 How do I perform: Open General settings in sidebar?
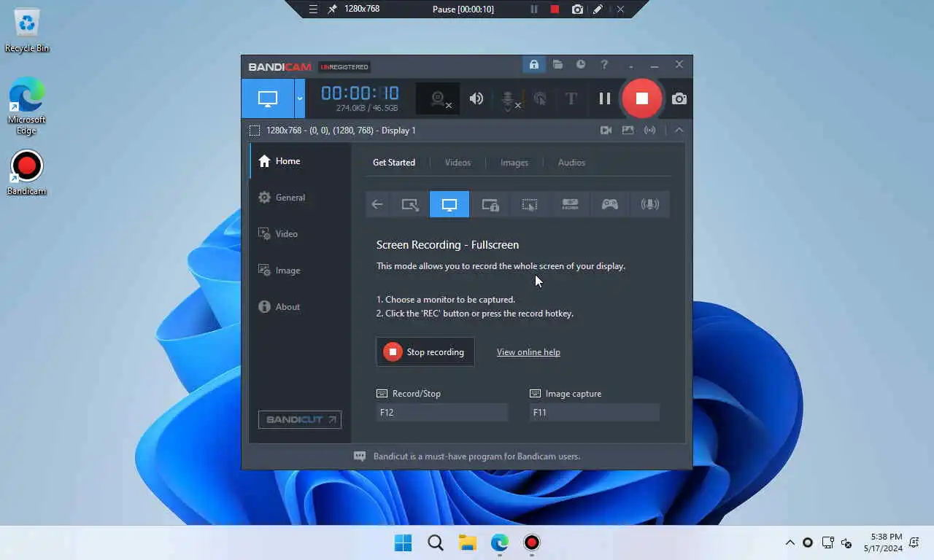[300, 198]
